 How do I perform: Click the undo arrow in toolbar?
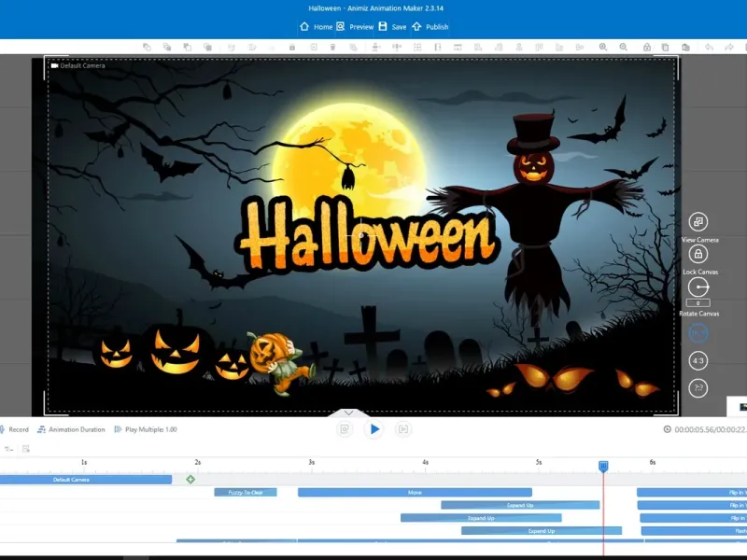click(709, 47)
